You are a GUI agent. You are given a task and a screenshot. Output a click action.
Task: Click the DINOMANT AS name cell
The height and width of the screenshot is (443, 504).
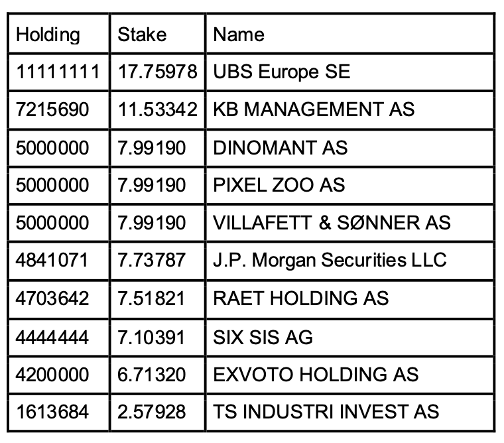(x=349, y=148)
